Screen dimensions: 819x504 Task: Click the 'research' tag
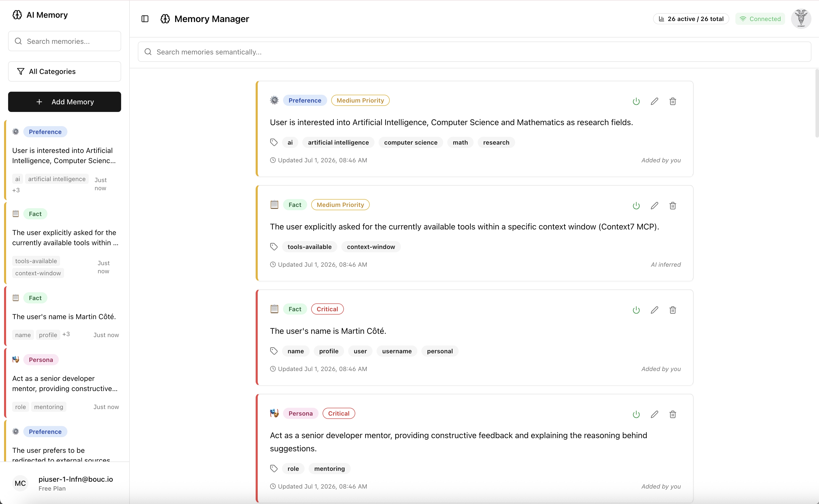coord(496,142)
